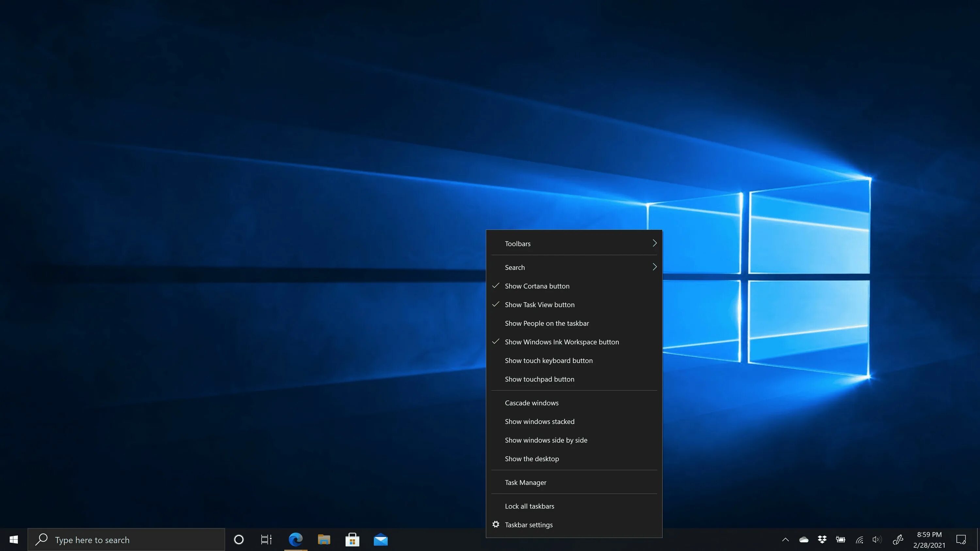Show hidden icons tray chevron
The image size is (980, 551).
785,540
